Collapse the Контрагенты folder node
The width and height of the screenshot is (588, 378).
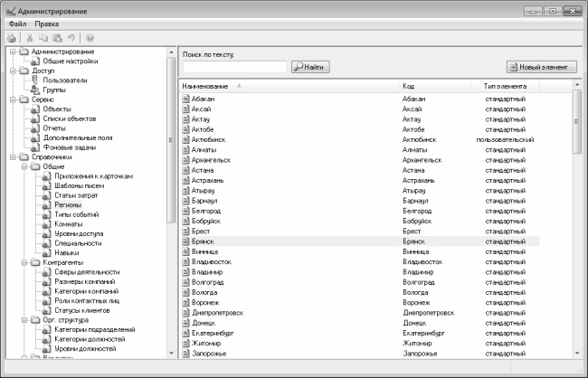pos(23,261)
